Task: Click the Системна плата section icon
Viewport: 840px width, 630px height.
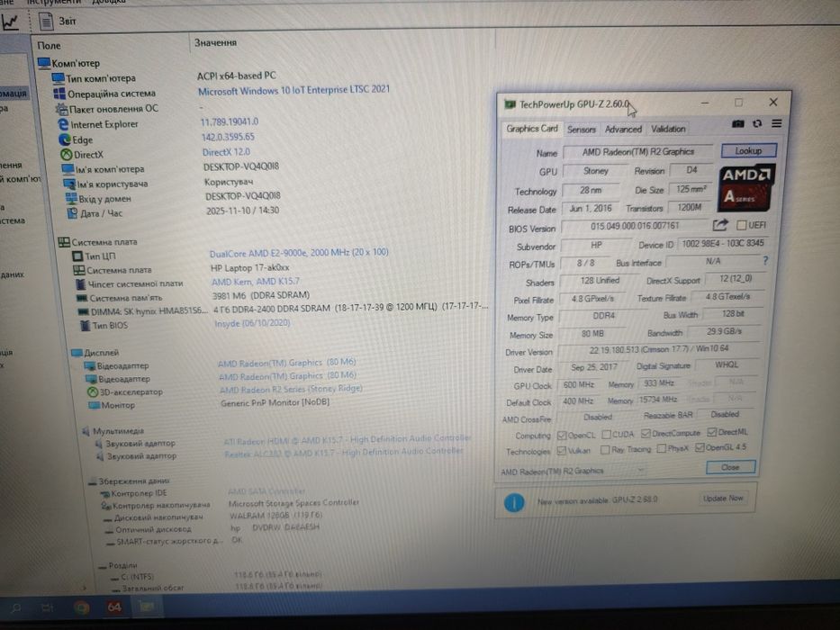Action: coord(64,242)
